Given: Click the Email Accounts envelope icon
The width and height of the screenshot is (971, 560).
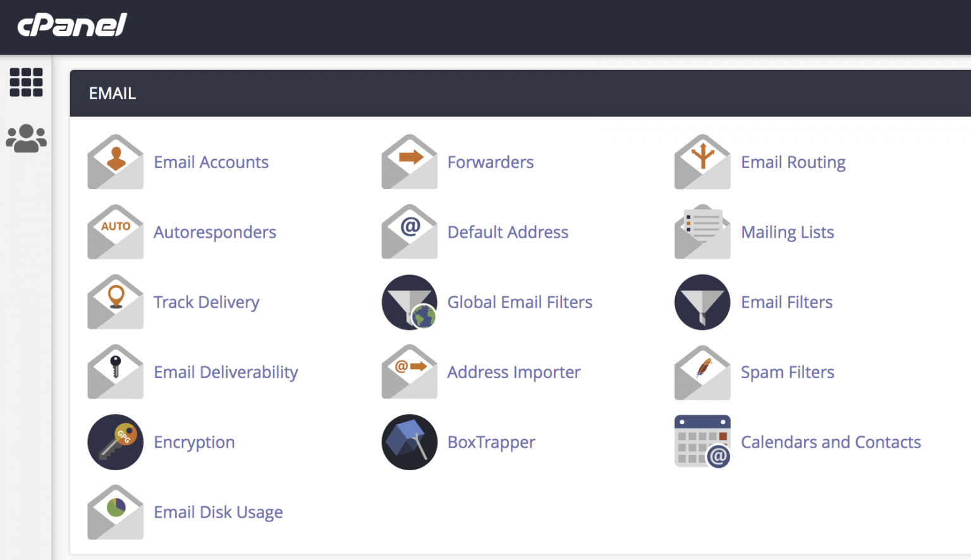Looking at the screenshot, I should point(115,162).
